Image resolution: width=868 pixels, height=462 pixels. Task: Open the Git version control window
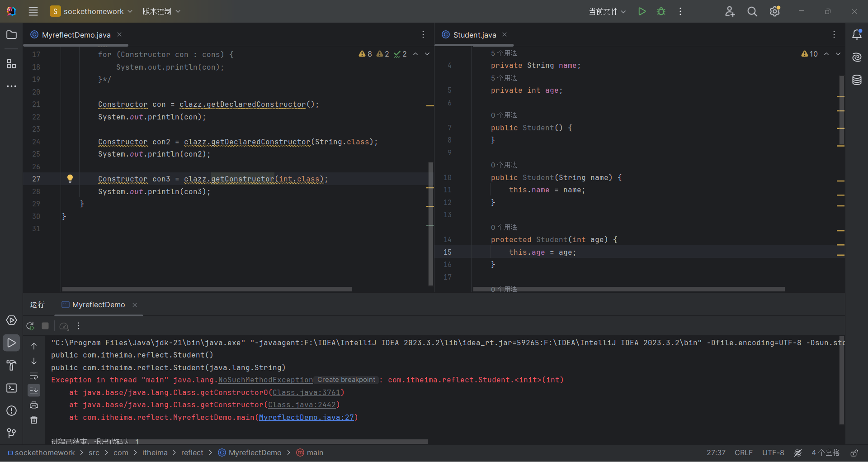[x=12, y=433]
